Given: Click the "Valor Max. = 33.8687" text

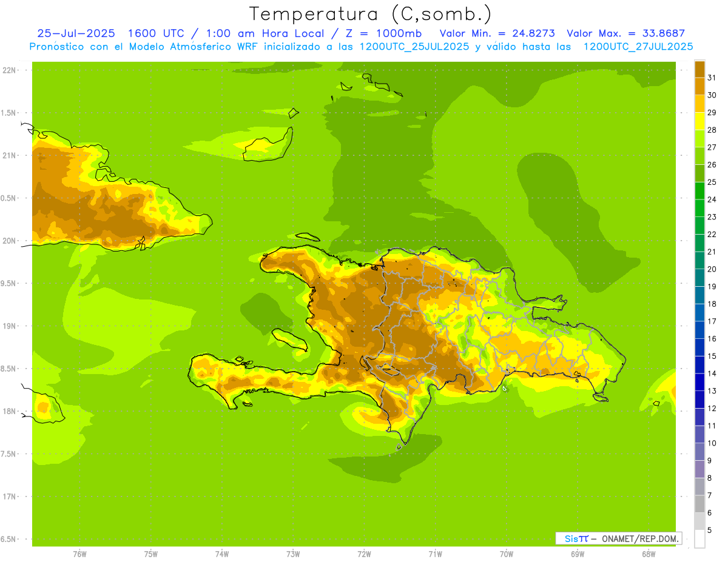Looking at the screenshot, I should tap(625, 33).
